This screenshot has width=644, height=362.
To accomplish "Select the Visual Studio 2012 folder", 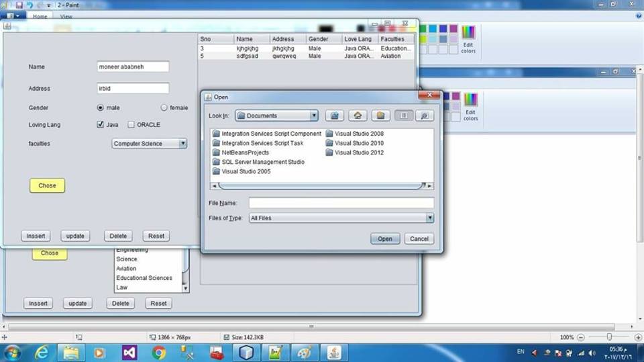I will pos(355,152).
